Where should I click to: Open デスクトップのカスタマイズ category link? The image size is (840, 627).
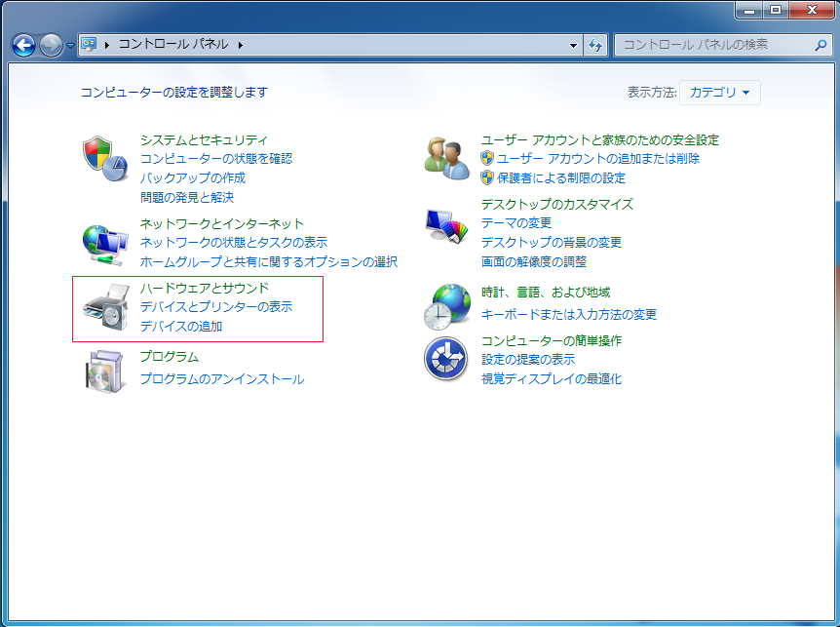pos(557,204)
